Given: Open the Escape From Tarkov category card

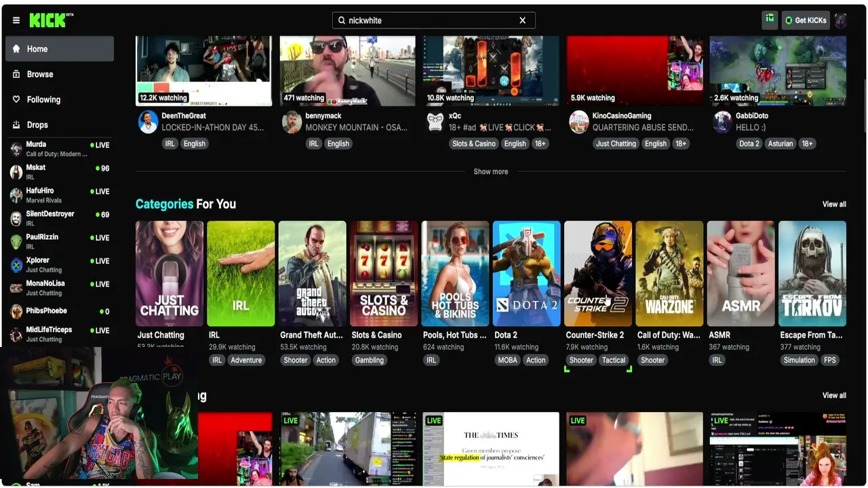Looking at the screenshot, I should tap(812, 273).
